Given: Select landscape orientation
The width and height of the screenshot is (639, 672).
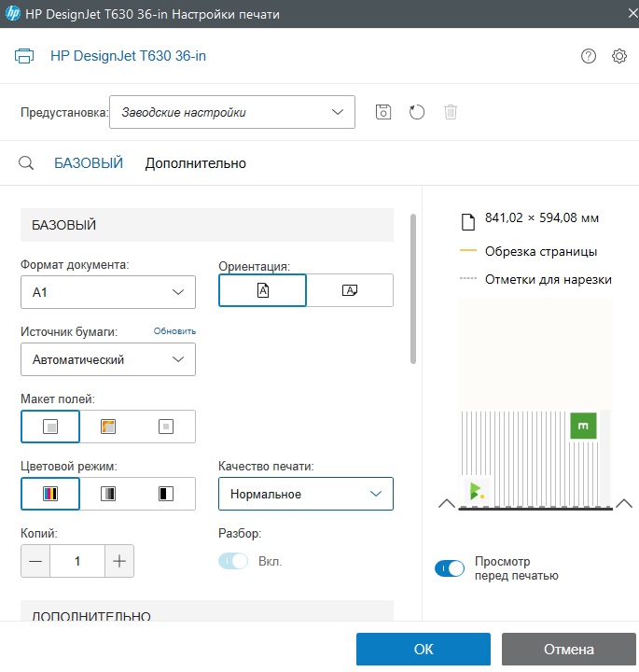Looking at the screenshot, I should (x=350, y=290).
